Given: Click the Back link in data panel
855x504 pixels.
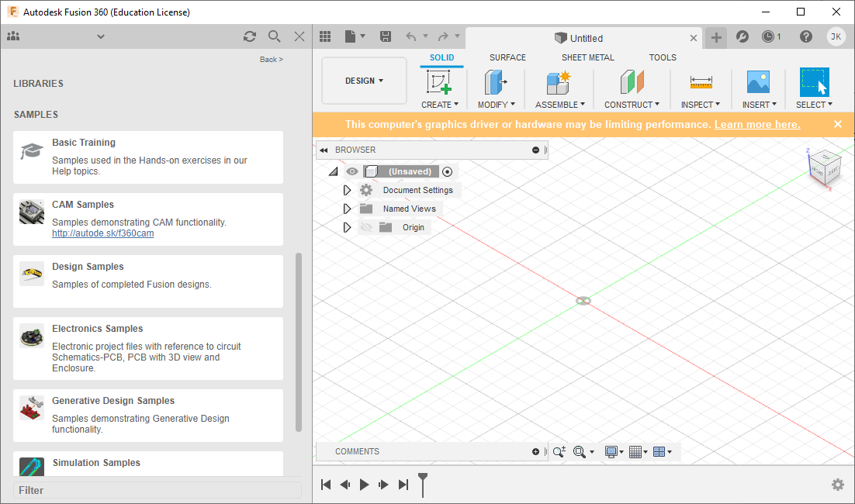Looking at the screenshot, I should point(271,60).
